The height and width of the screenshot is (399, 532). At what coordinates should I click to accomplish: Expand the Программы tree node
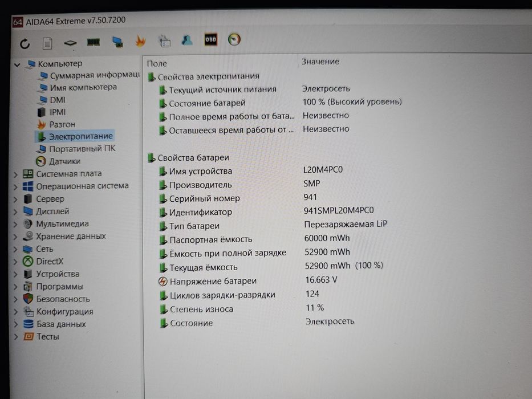pos(15,287)
